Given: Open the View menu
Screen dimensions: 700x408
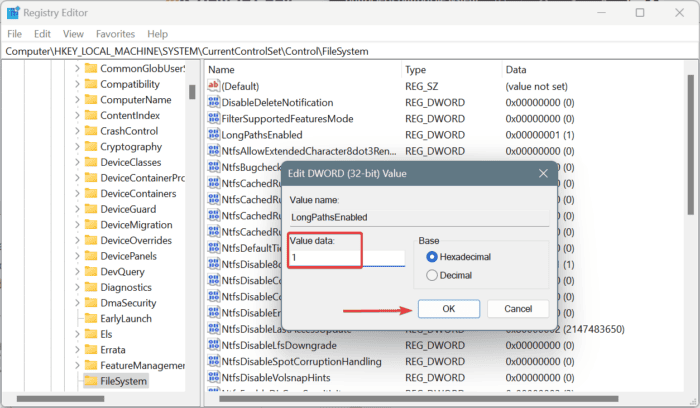Looking at the screenshot, I should [x=73, y=34].
